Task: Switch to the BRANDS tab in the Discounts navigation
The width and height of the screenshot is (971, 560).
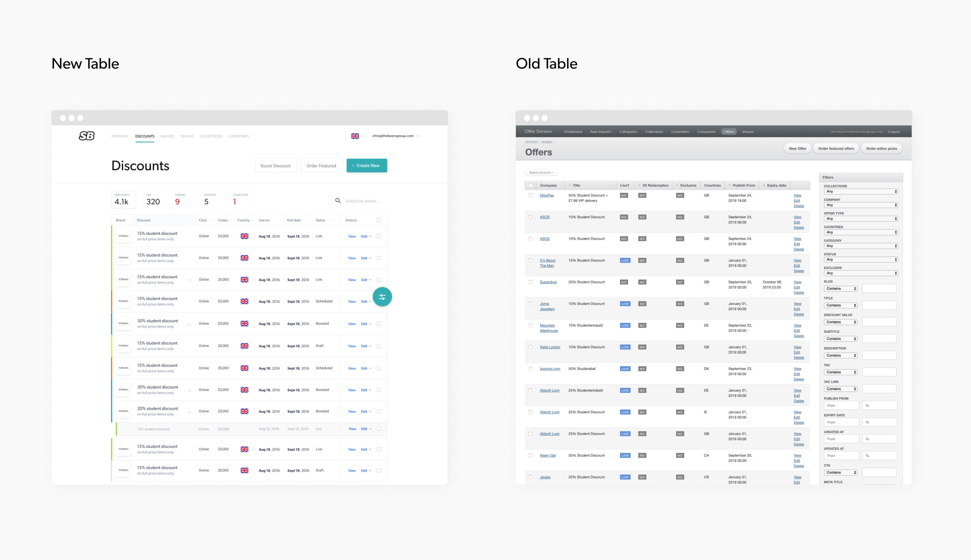Action: point(167,136)
